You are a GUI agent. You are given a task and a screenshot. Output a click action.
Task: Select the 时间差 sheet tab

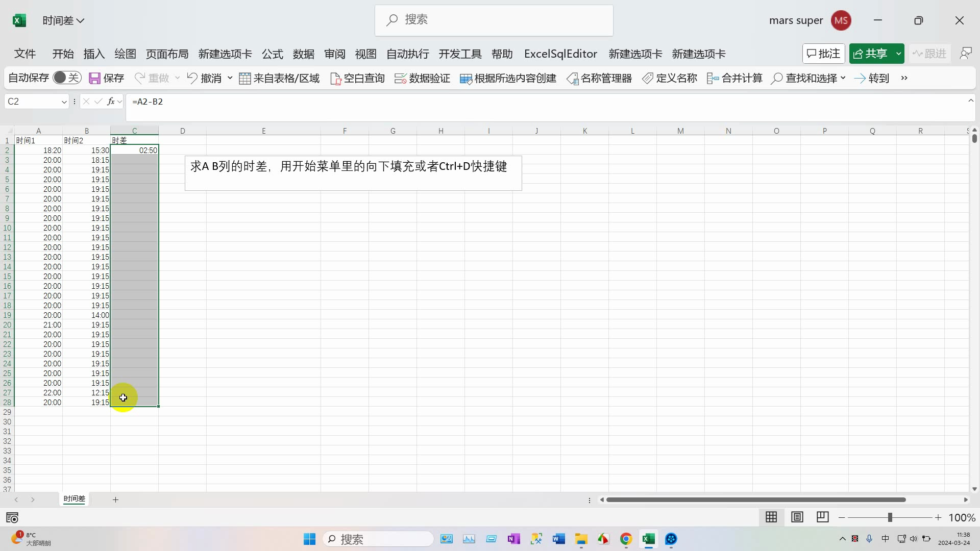coord(73,499)
